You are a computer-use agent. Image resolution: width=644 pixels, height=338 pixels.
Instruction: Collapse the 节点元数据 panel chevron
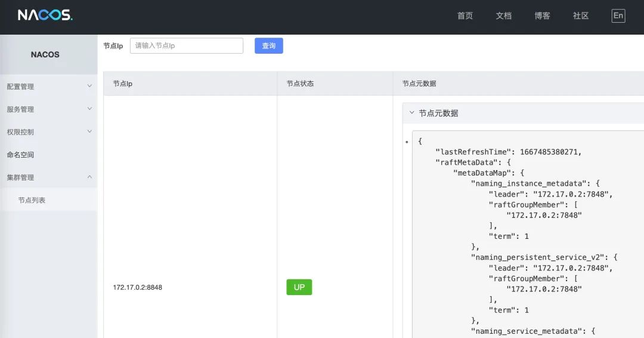click(x=411, y=112)
